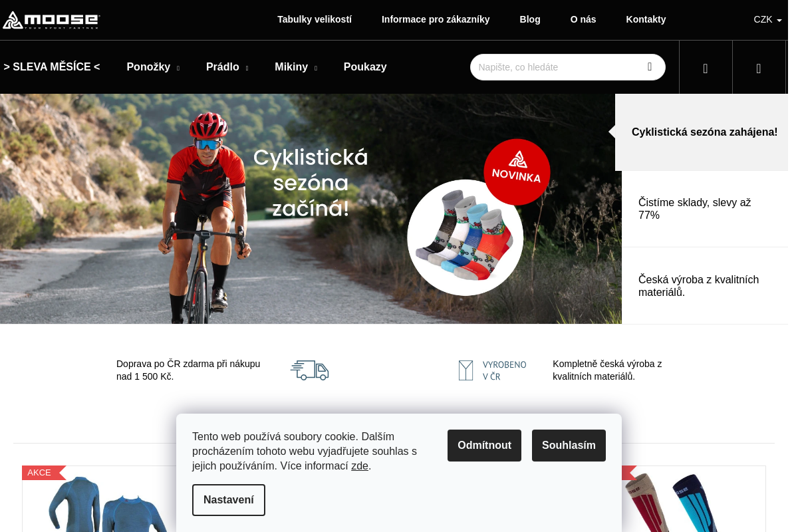Viewport: 798px width, 532px height.
Task: Click the red Novinka badge on the banner
Action: click(x=517, y=172)
